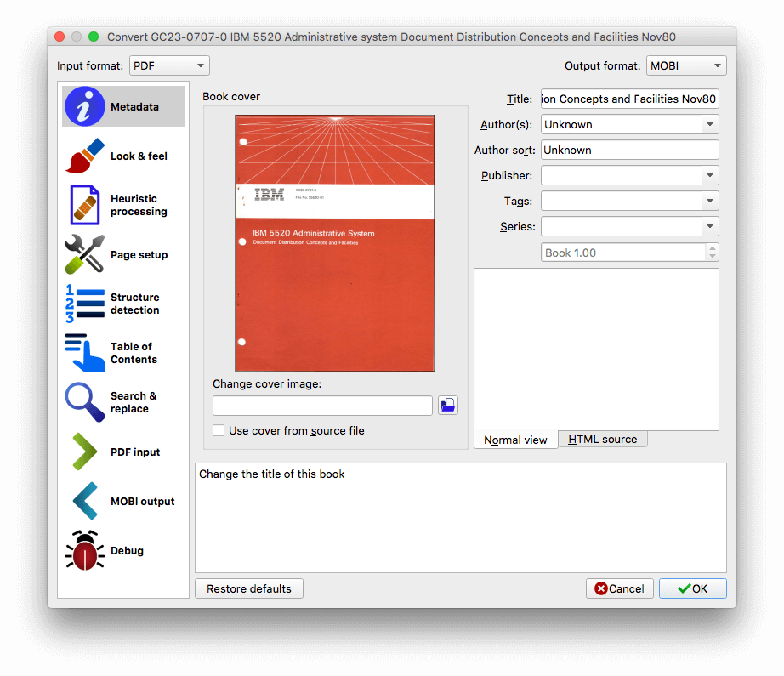
Task: Switch to the HTML source tab
Action: pyautogui.click(x=603, y=439)
